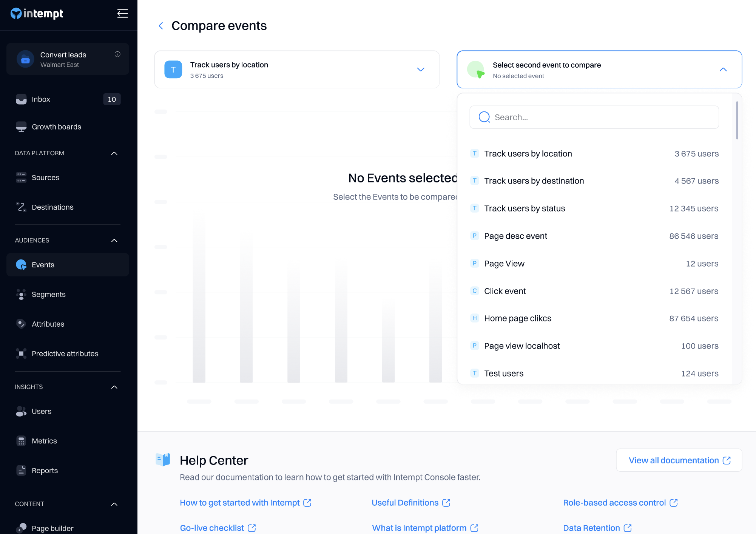Click View all documentation button
The width and height of the screenshot is (756, 534).
679,460
